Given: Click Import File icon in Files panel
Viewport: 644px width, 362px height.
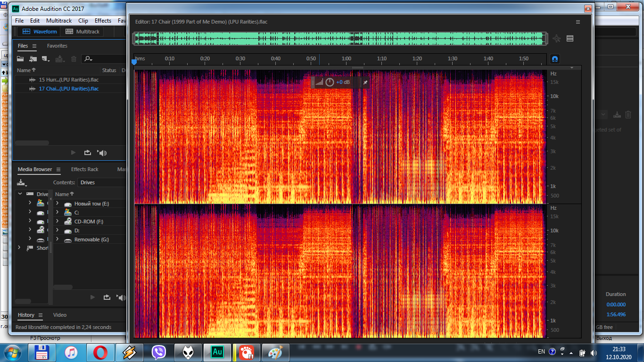Looking at the screenshot, I should pyautogui.click(x=33, y=59).
